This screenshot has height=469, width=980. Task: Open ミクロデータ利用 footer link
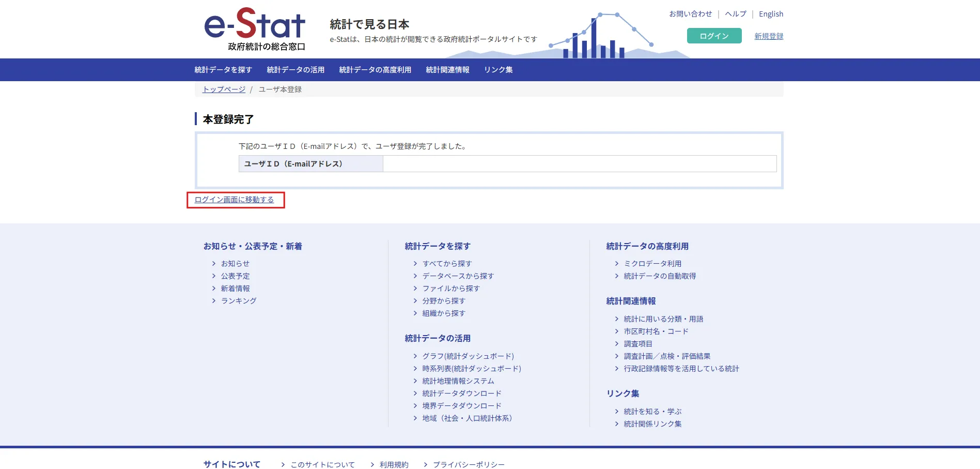[652, 264]
